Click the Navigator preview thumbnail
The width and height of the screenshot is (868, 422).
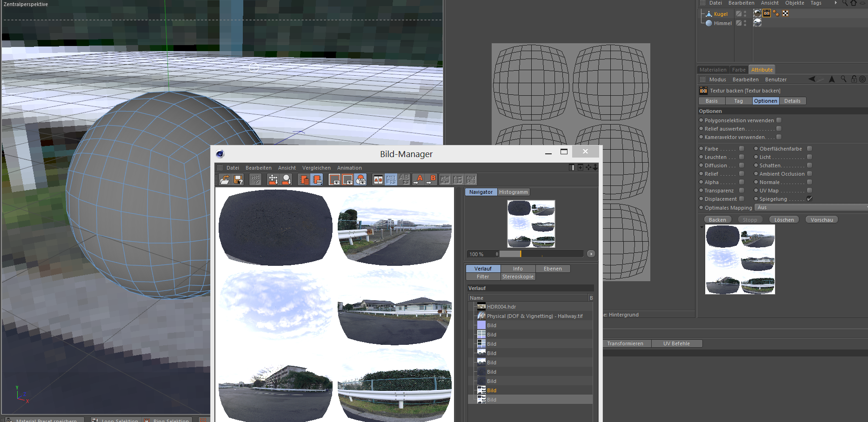pos(531,224)
